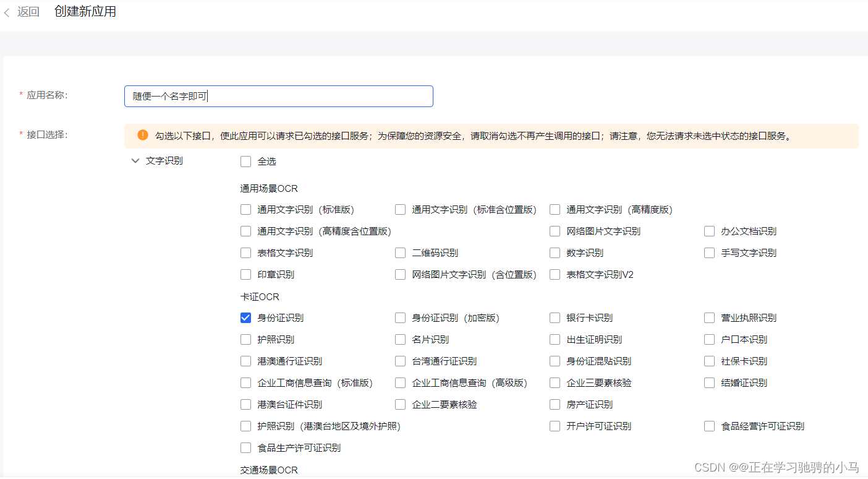Check the 全选 checkbox
868x479 pixels.
point(245,162)
